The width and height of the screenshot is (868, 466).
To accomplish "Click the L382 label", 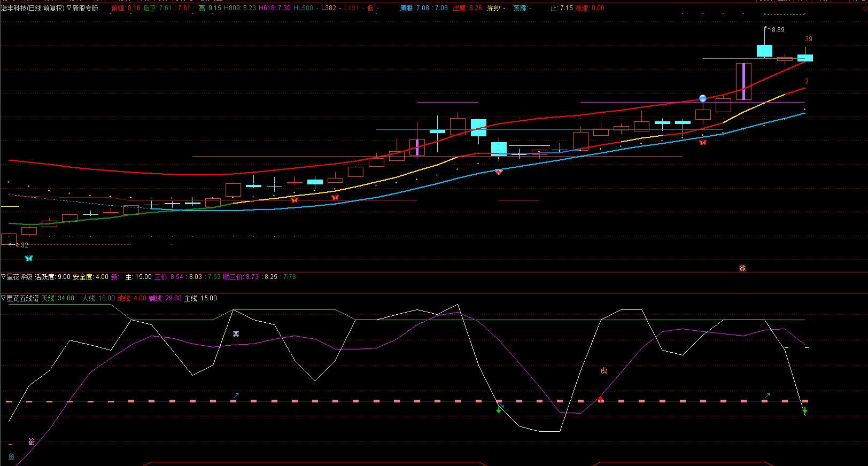I will tap(331, 8).
